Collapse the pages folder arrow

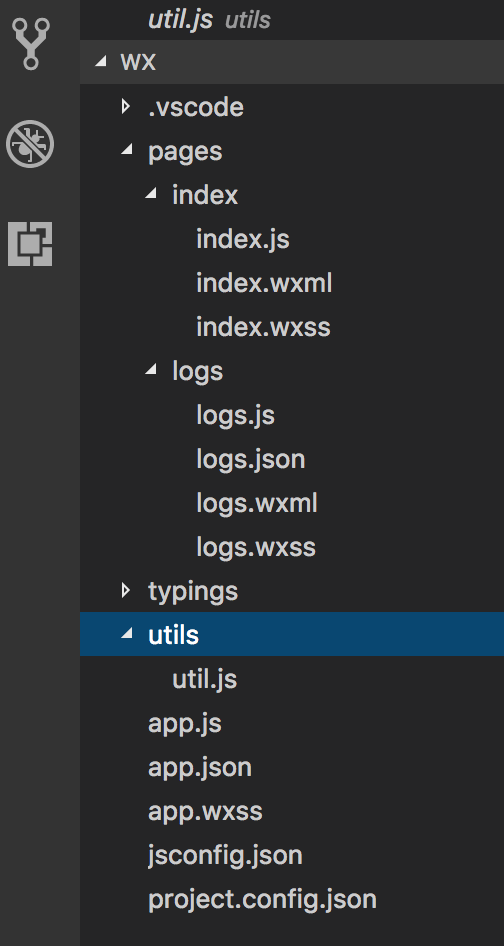click(x=126, y=150)
